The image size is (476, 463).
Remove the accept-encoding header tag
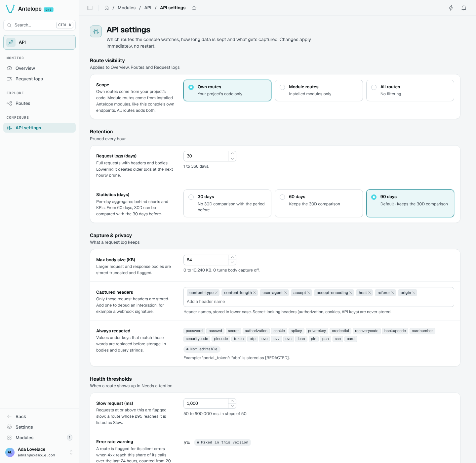coord(351,293)
